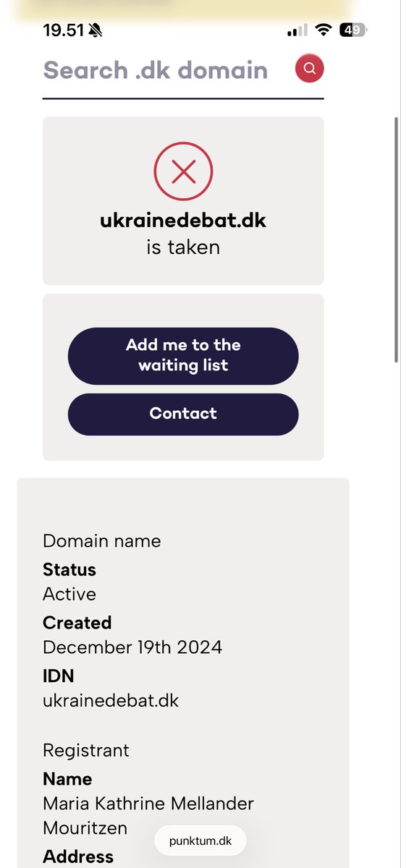Viewport: 401px width, 868px height.
Task: Click the page scrollbar on the right
Action: [x=396, y=239]
